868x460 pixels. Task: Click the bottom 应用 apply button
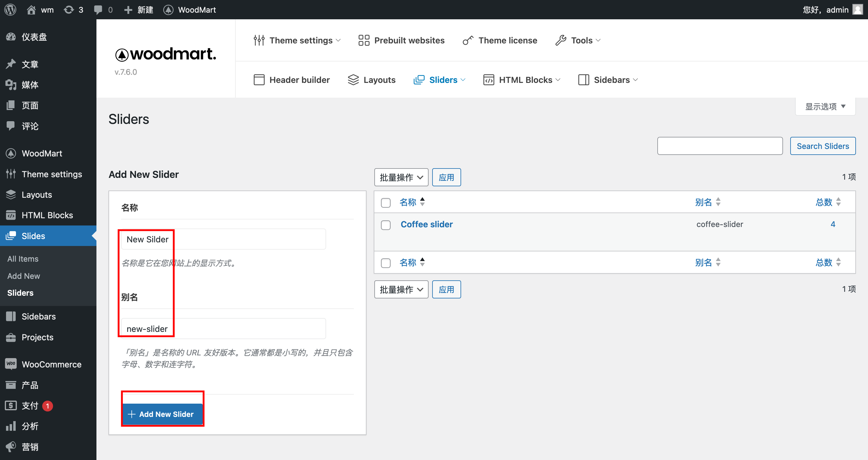(446, 289)
